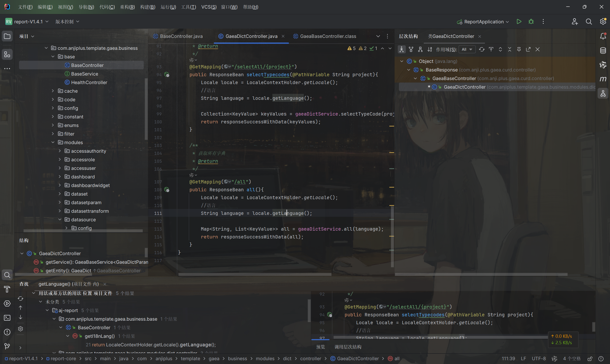Close the GaeaDictController.java tab
This screenshot has height=364, width=610.
(x=283, y=36)
